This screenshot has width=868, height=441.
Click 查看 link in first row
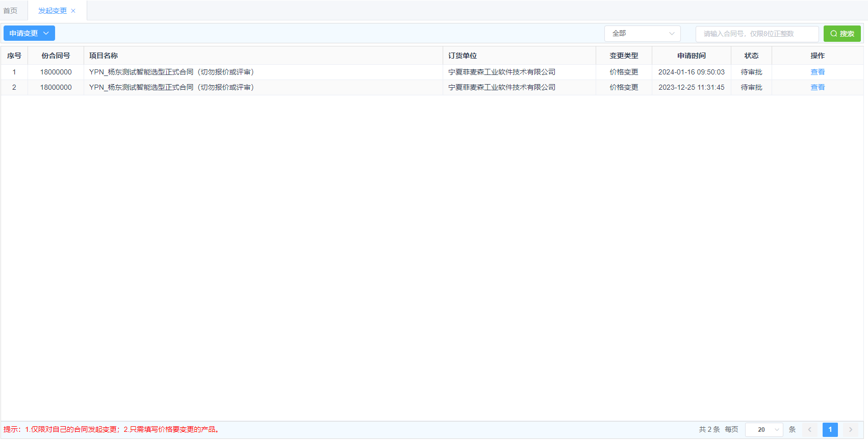point(817,72)
